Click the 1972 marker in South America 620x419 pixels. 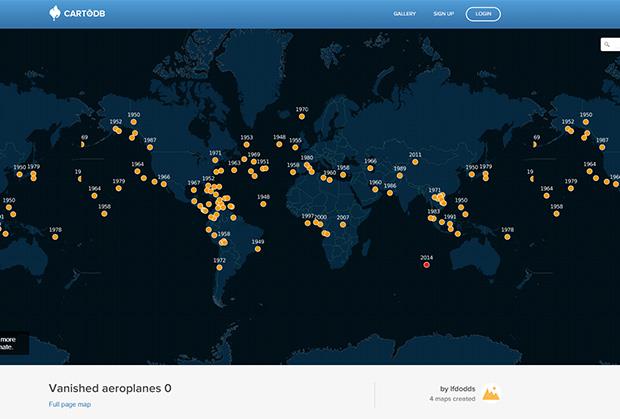pos(219,269)
